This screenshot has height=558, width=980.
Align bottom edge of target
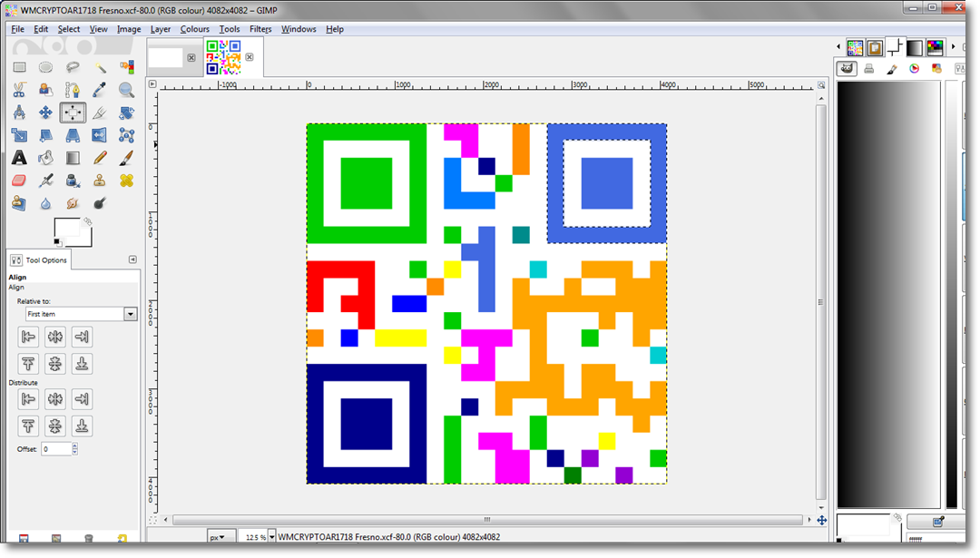[x=82, y=364]
